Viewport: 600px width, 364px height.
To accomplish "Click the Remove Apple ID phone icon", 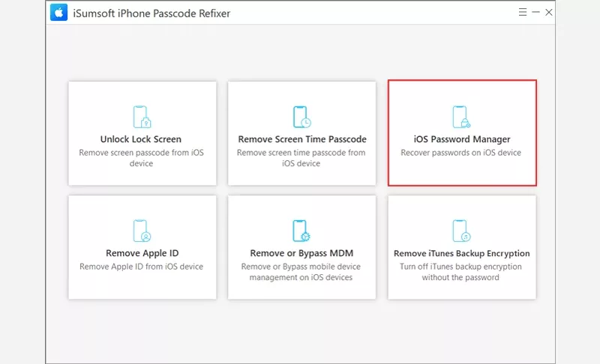I will (x=142, y=231).
